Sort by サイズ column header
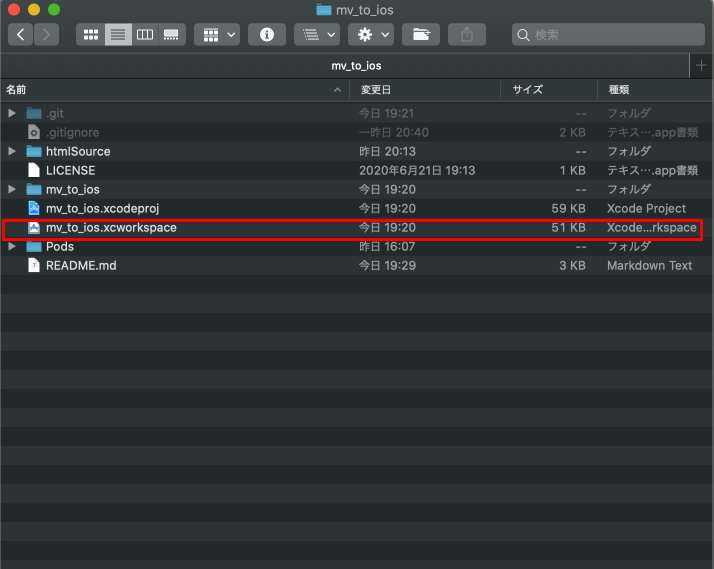714x569 pixels. click(549, 90)
